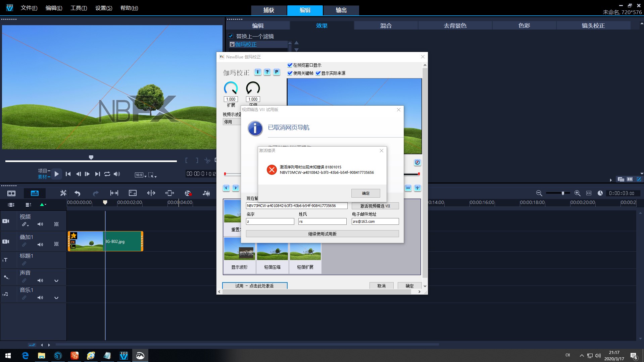Open the customize toolbar wrench icon
644x362 pixels.
point(63,193)
